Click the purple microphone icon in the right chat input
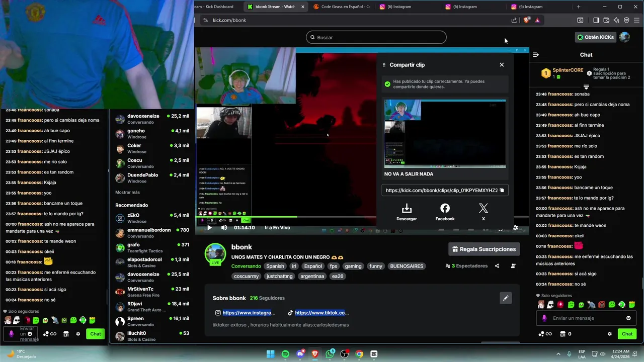Viewport: 644px width, 362px height. (x=544, y=318)
